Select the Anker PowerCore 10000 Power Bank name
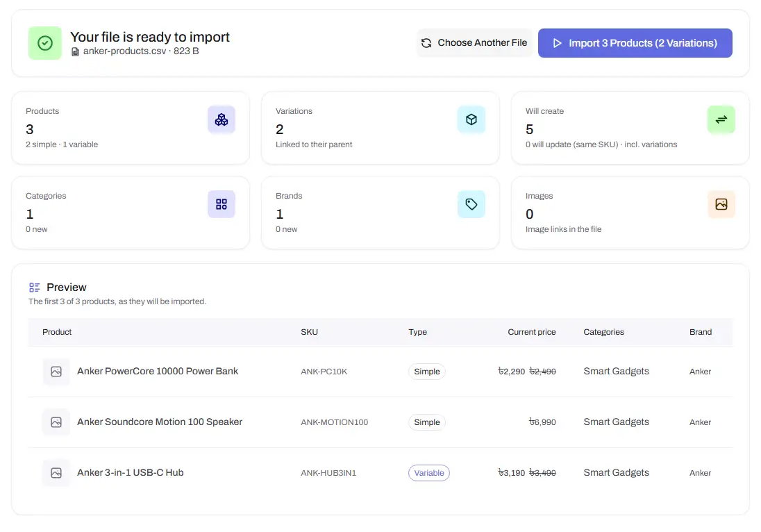Image resolution: width=761 pixels, height=532 pixels. pos(158,372)
